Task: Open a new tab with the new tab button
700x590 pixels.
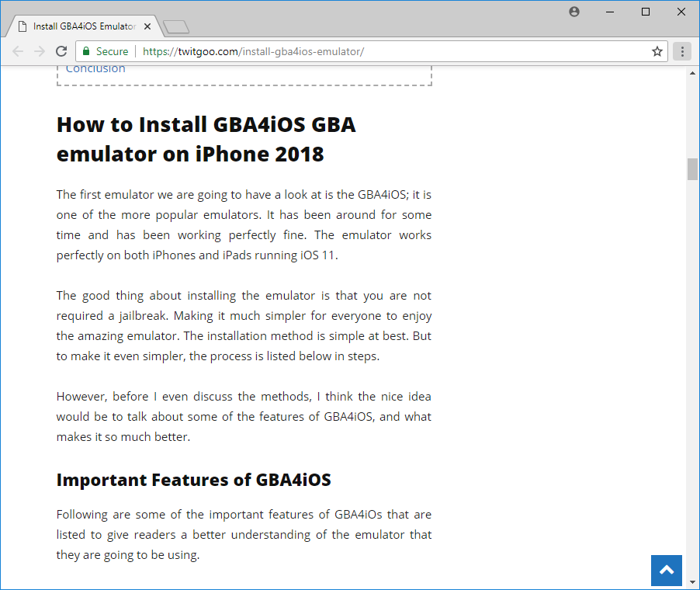Action: point(176,27)
